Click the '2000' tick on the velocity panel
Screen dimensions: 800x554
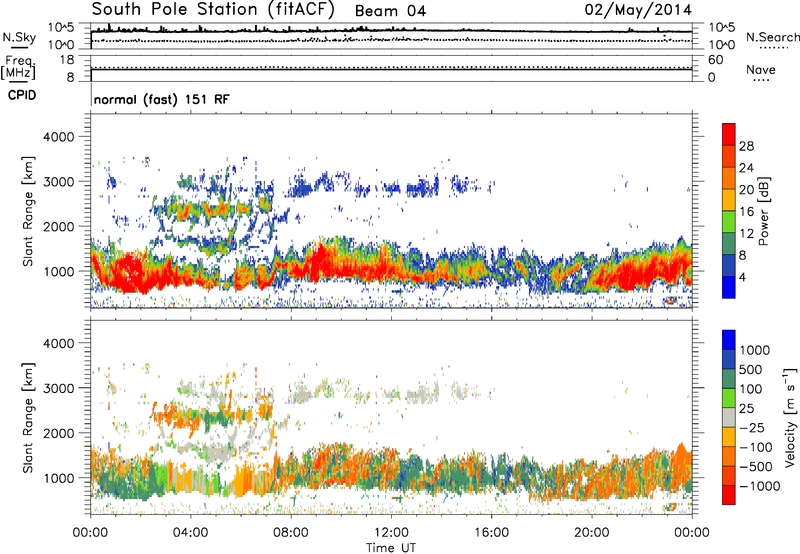pos(58,433)
